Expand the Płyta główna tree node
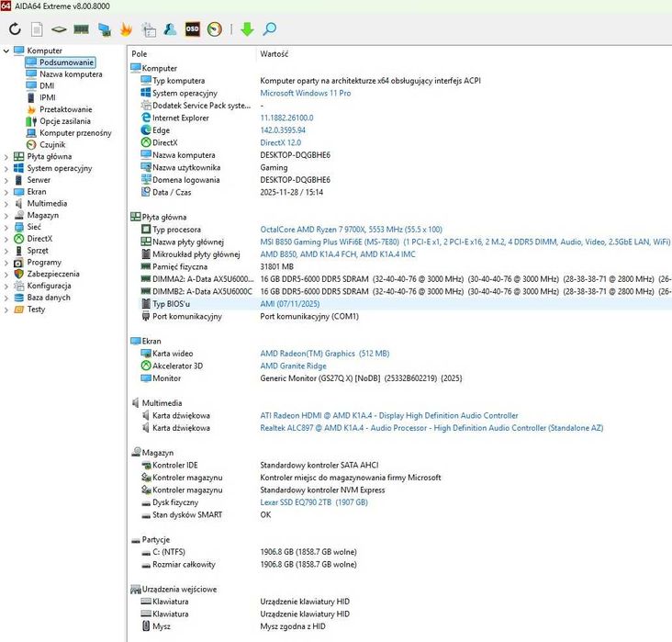 (x=6, y=157)
